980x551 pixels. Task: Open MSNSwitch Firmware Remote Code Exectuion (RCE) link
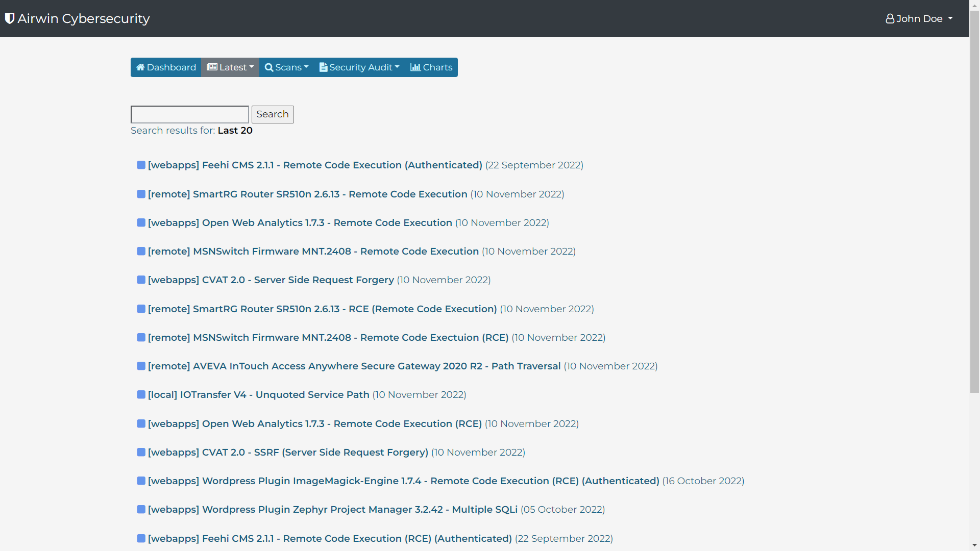point(328,337)
